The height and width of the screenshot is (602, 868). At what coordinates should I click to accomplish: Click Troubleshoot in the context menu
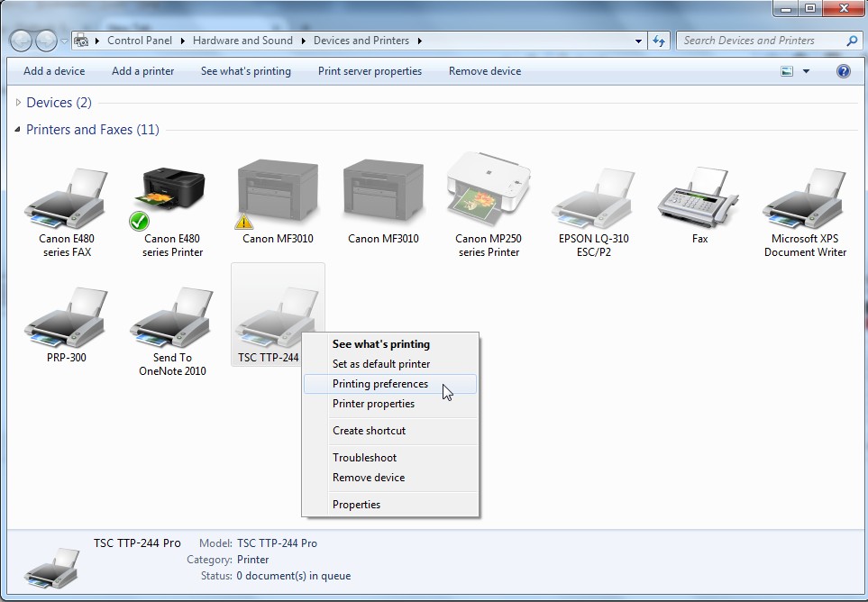coord(364,458)
